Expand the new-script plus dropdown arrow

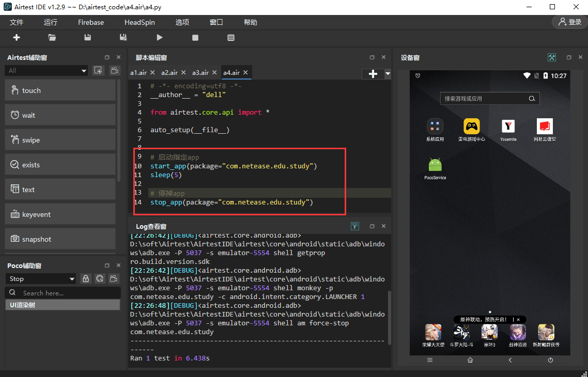tap(388, 74)
